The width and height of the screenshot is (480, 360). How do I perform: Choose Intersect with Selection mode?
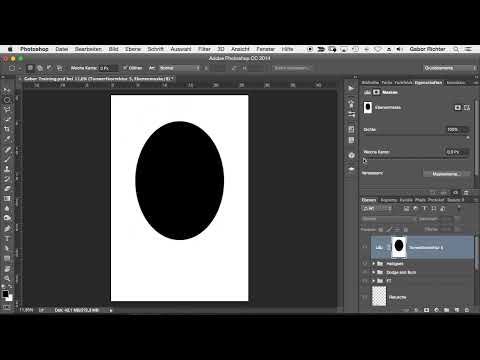[59, 68]
